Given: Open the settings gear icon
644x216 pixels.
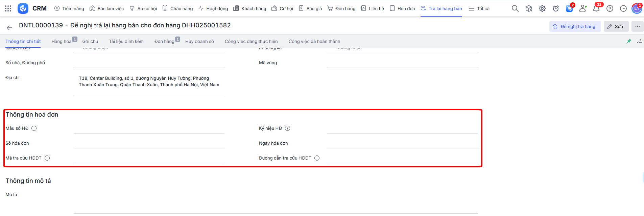Looking at the screenshot, I should 542,8.
